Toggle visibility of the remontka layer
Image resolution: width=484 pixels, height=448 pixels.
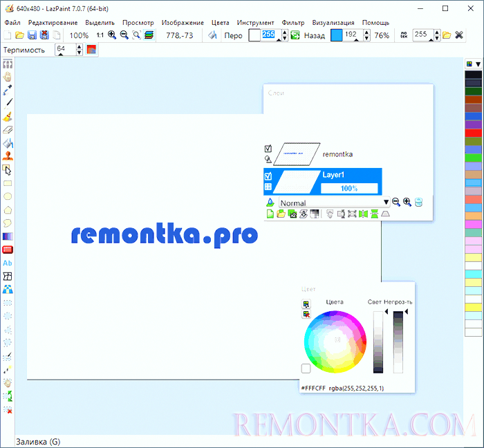point(268,149)
